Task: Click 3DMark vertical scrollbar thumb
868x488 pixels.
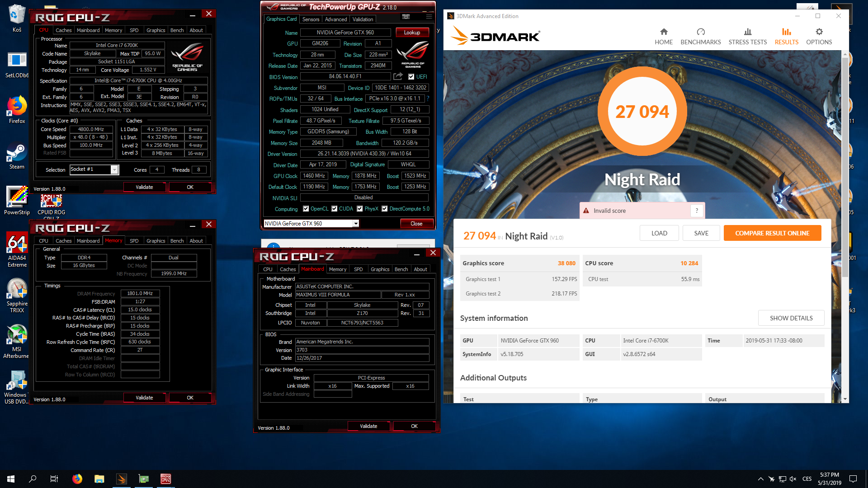Action: [x=844, y=167]
